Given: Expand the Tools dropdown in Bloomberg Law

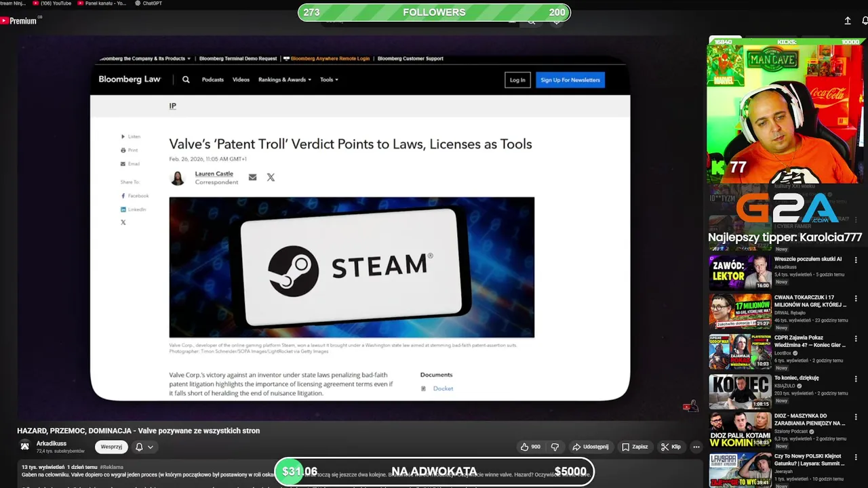Looking at the screenshot, I should (x=329, y=79).
